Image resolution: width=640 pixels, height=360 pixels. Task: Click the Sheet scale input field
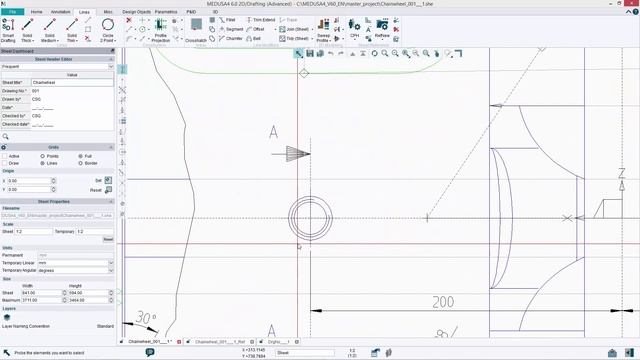pyautogui.click(x=33, y=231)
